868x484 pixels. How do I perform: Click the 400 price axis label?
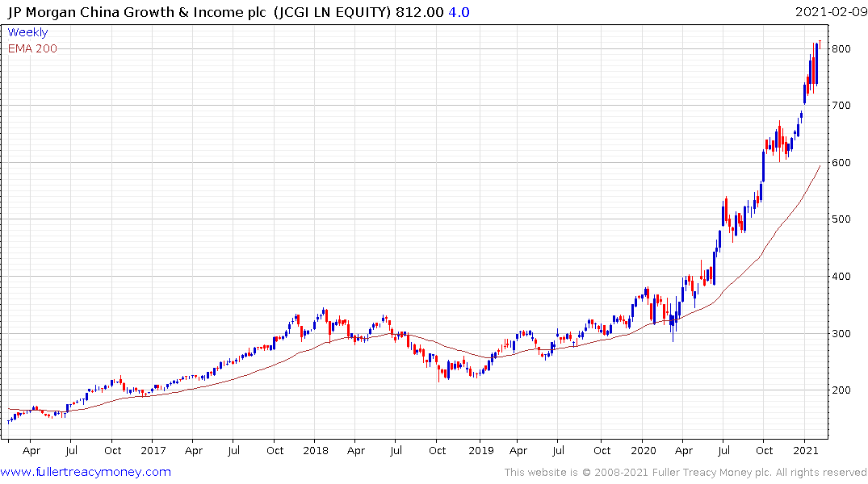pyautogui.click(x=841, y=277)
